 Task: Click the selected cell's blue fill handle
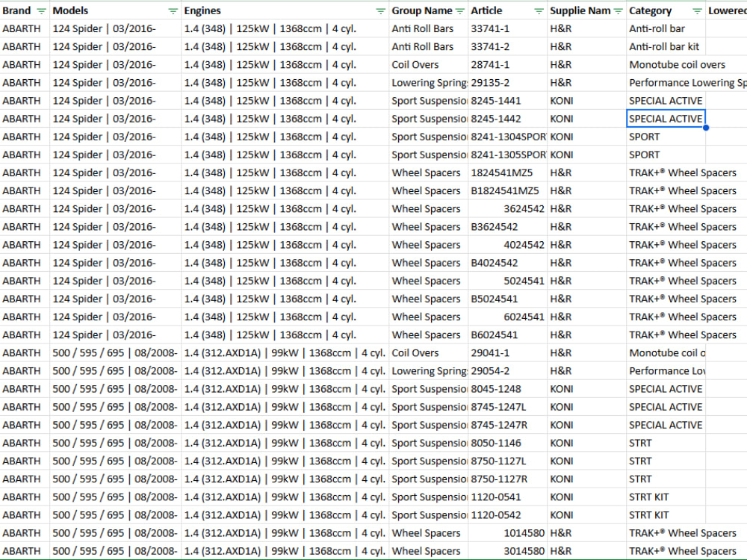click(706, 128)
